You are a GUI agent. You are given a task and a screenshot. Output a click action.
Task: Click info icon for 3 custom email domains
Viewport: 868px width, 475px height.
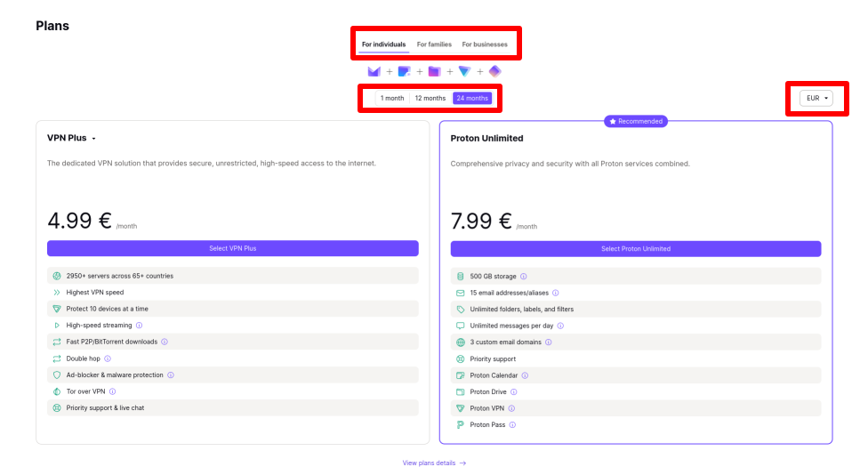(x=548, y=342)
